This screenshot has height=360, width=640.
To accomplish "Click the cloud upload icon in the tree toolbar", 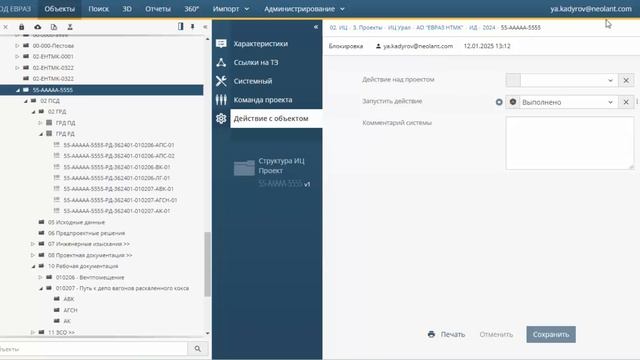I will (38, 27).
